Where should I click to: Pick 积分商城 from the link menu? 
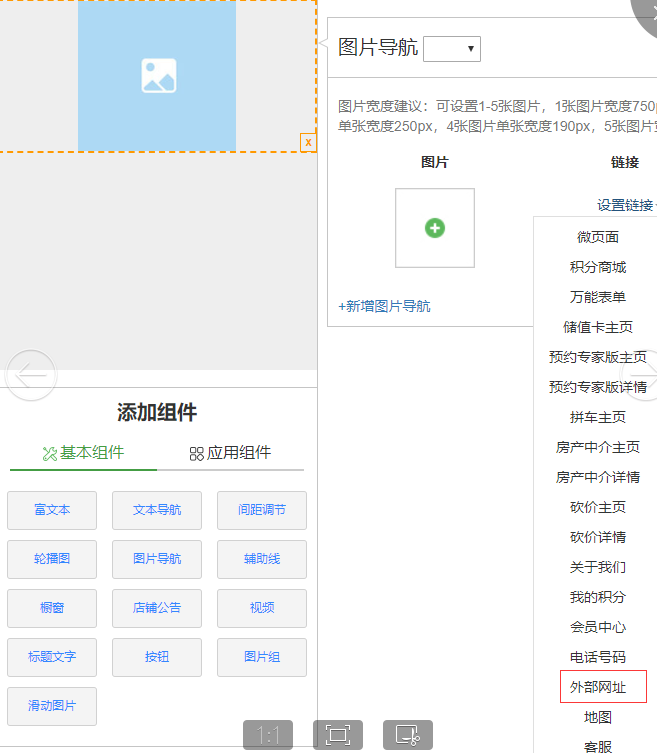pos(598,267)
